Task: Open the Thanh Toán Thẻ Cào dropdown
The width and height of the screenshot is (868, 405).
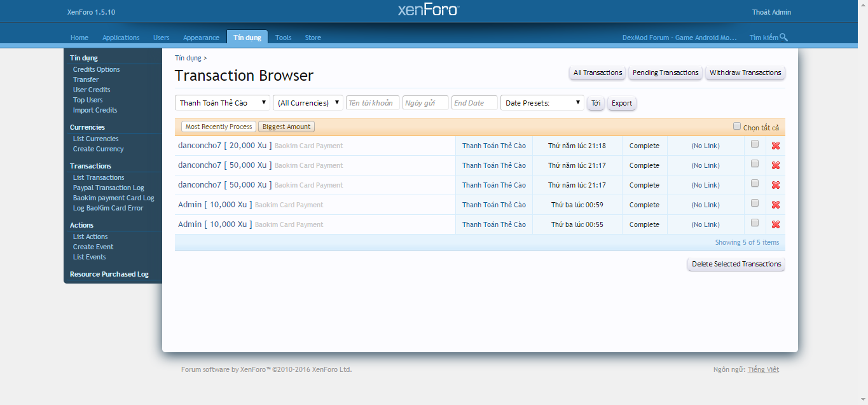Action: pyautogui.click(x=223, y=103)
